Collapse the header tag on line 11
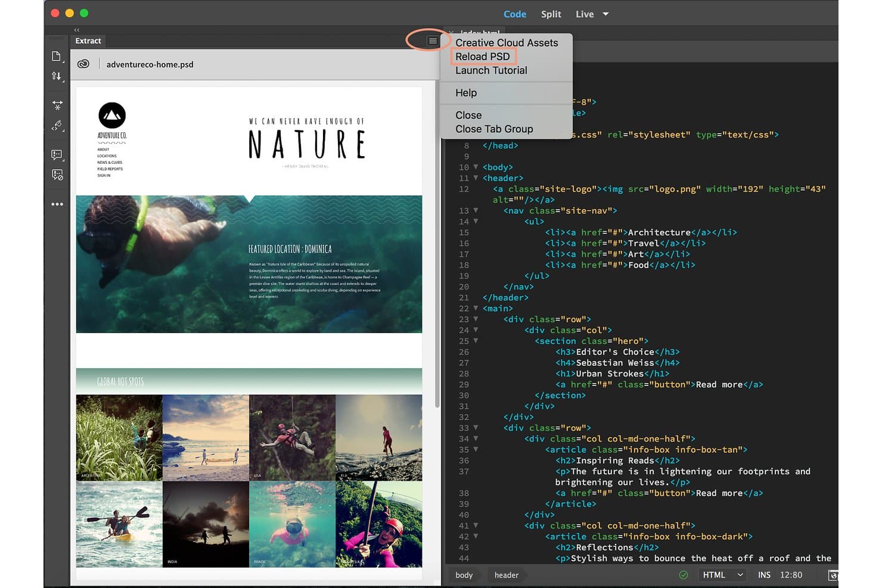The height and width of the screenshot is (588, 882). coord(476,178)
